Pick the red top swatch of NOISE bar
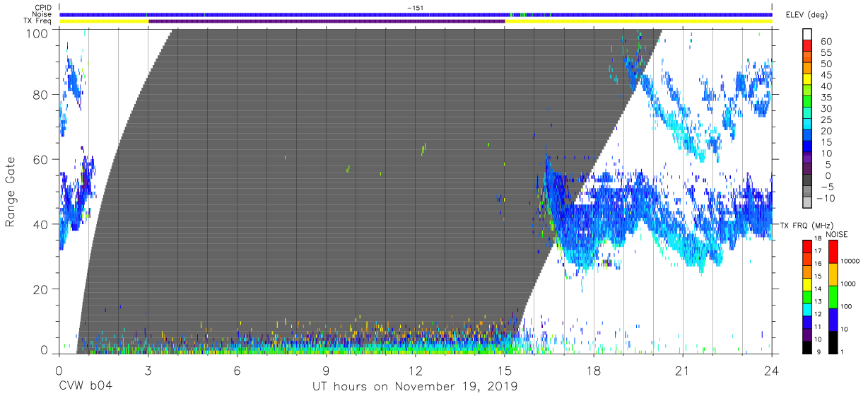868x401 pixels. tap(833, 252)
